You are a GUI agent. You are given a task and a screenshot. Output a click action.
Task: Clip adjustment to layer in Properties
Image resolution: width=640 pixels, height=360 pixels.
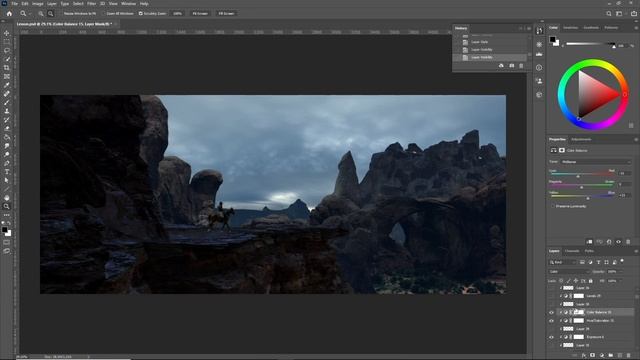(x=589, y=242)
